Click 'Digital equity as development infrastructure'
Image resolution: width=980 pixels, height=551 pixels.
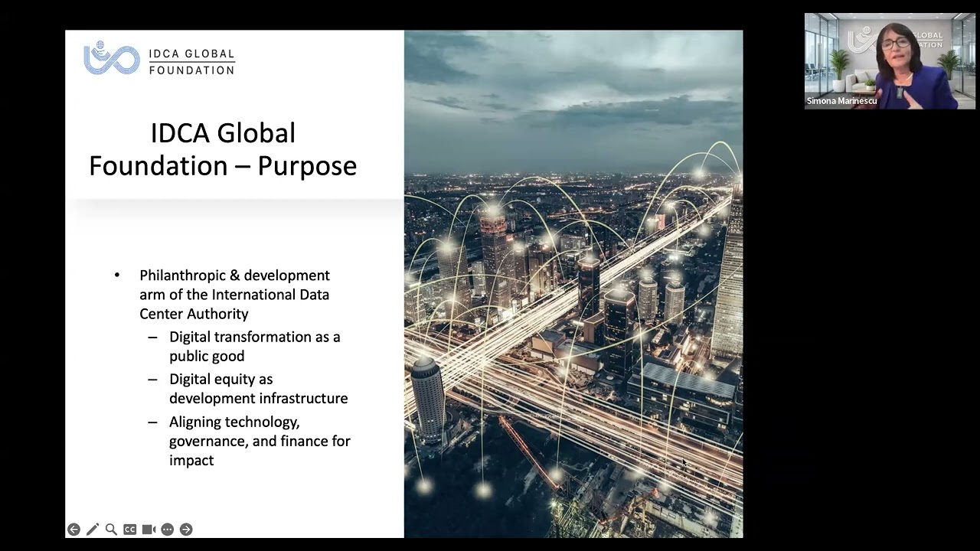pos(259,389)
